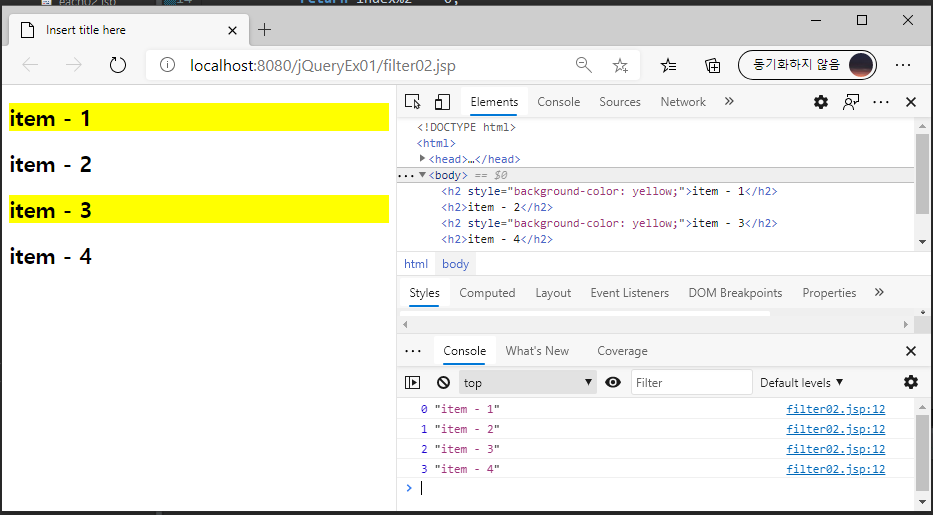Open the Network tab
The width and height of the screenshot is (933, 515).
click(x=683, y=102)
